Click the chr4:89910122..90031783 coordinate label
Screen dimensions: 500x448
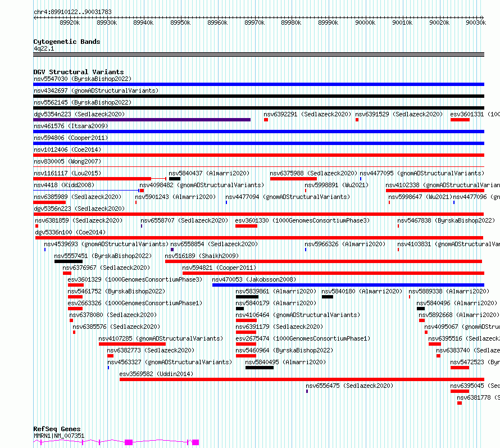(72, 12)
